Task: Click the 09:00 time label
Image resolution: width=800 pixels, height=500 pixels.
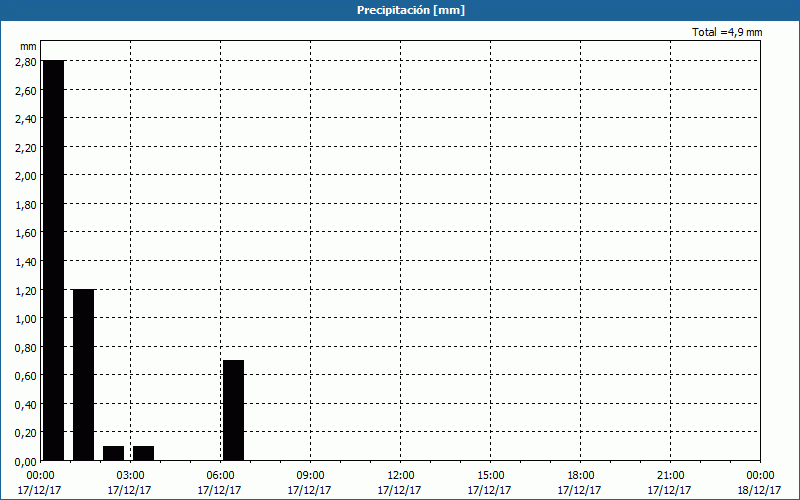Action: tap(311, 476)
